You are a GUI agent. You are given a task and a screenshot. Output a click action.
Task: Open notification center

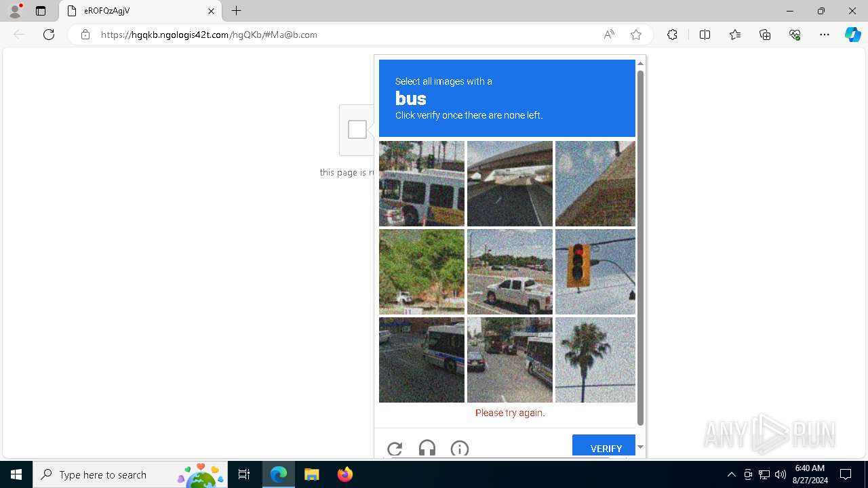[846, 474]
